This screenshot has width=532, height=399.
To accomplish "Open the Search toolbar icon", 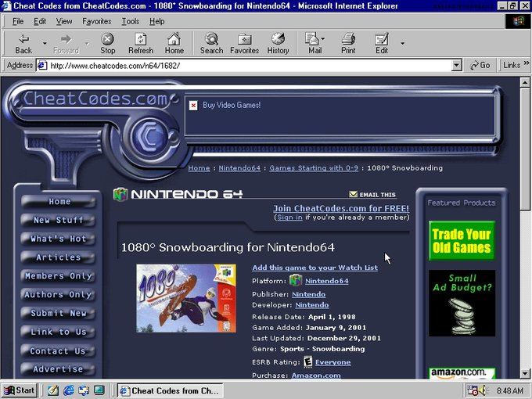I will click(211, 39).
